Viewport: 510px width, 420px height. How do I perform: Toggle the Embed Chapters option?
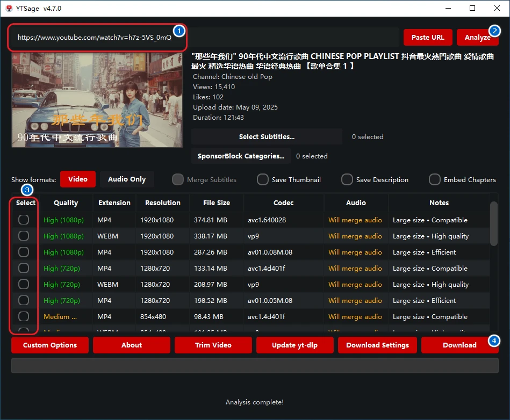click(x=435, y=179)
